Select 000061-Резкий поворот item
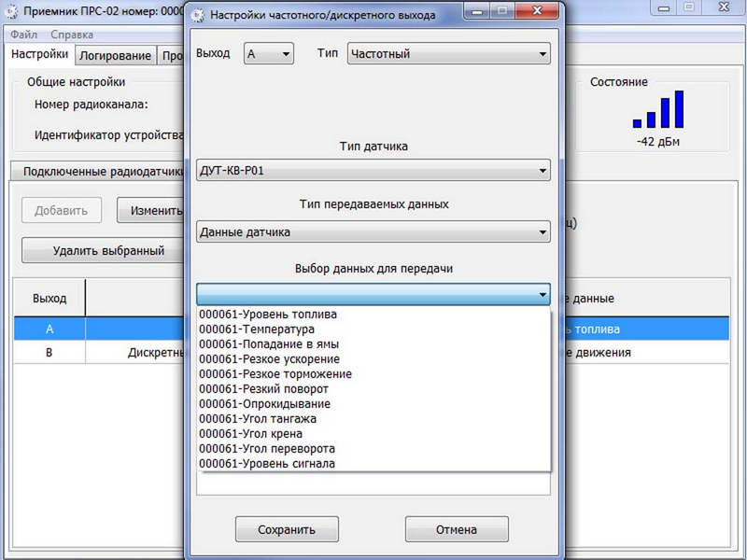747x560 pixels. [373, 388]
